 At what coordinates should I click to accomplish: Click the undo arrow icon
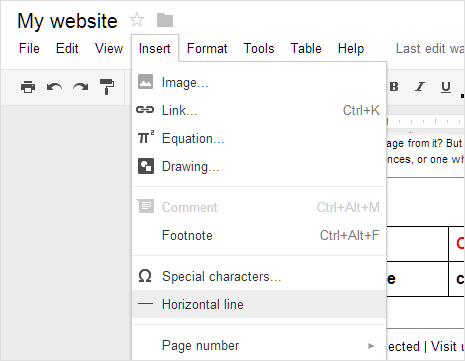coord(54,87)
